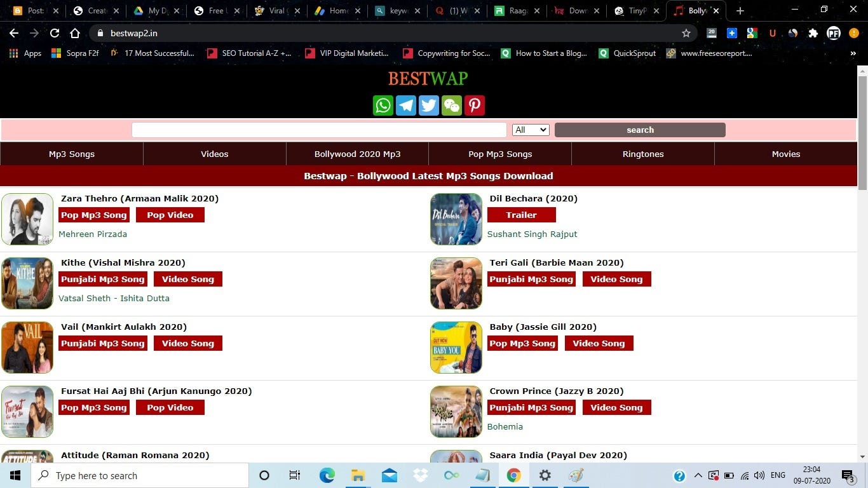Click the WeChat share icon
The height and width of the screenshot is (488, 868).
coord(452,105)
